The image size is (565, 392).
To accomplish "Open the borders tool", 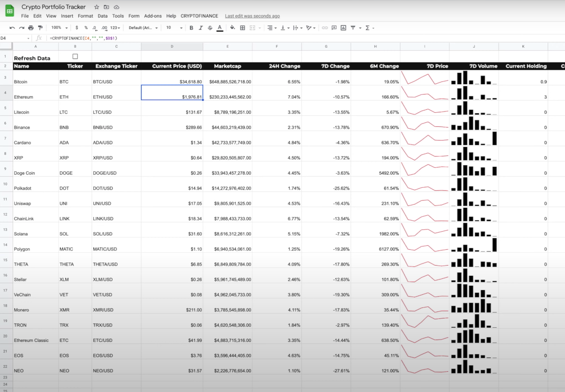I will [242, 28].
